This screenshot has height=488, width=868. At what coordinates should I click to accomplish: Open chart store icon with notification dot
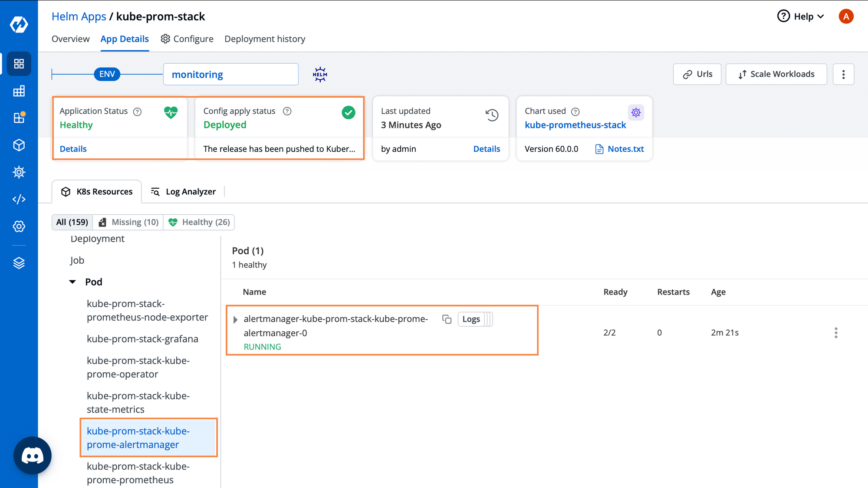(x=19, y=118)
